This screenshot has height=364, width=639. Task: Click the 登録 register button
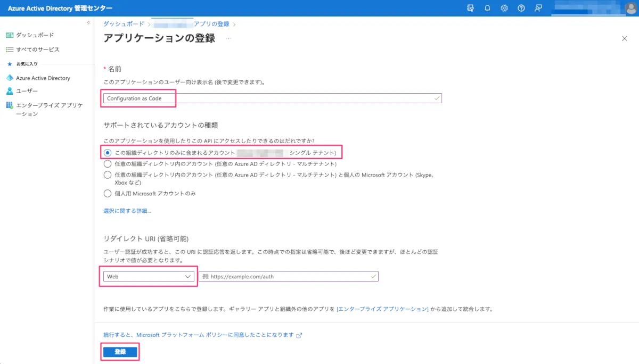(120, 352)
